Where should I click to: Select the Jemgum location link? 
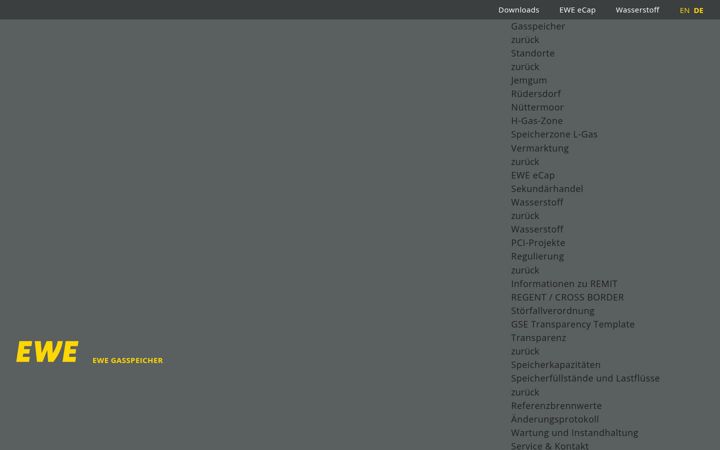click(529, 80)
